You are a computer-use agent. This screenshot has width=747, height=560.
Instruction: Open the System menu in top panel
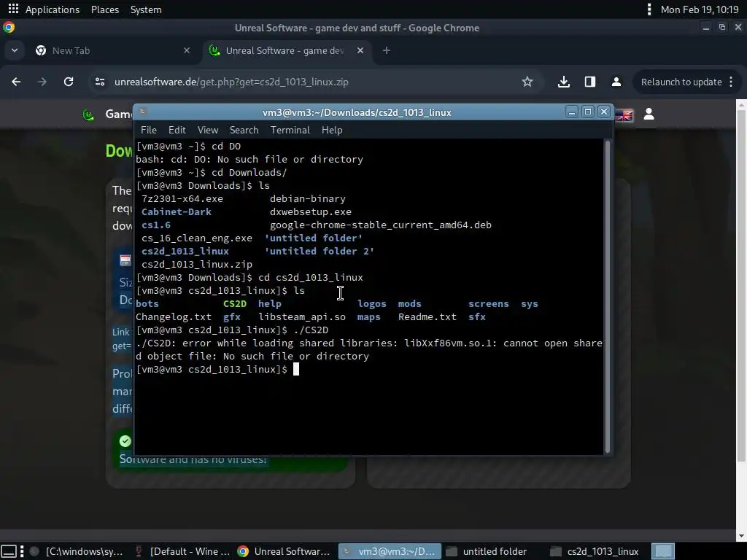[146, 9]
